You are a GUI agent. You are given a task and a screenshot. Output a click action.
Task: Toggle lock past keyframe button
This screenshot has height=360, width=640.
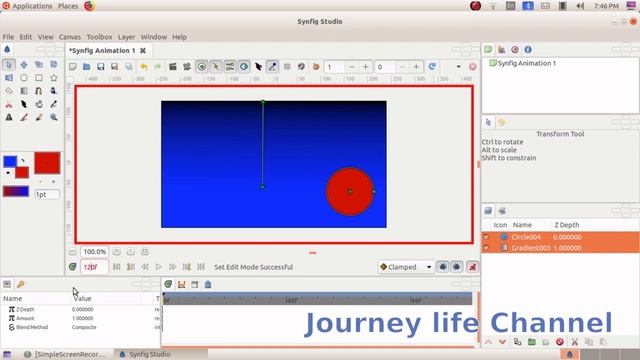click(442, 267)
